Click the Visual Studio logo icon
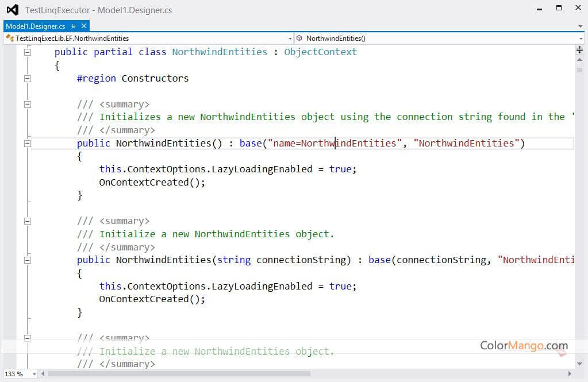The height and width of the screenshot is (382, 588). pyautogui.click(x=12, y=9)
